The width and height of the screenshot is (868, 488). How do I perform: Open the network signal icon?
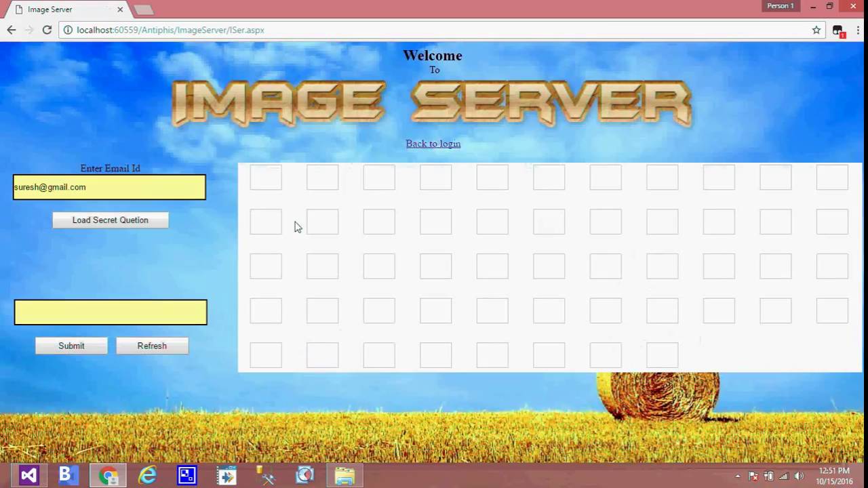pos(784,476)
